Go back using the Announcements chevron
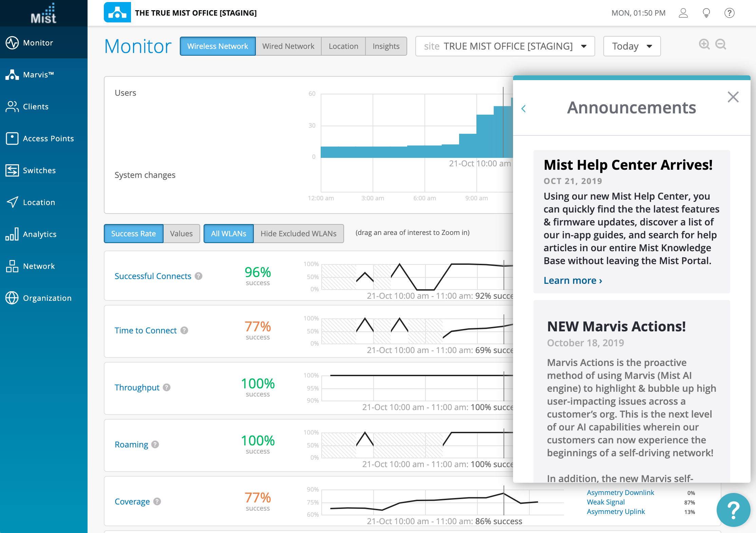Viewport: 756px width, 533px height. click(524, 109)
